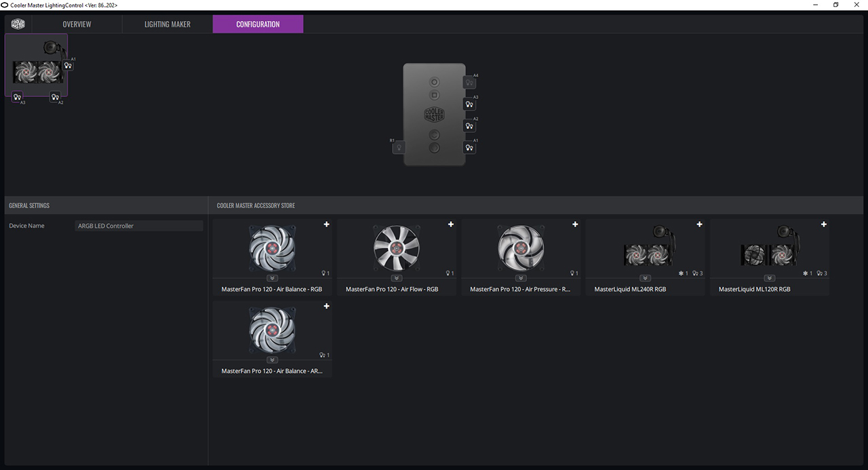Add MasterFan Pro 120 Air Balance ARGB
The height and width of the screenshot is (470, 868).
326,307
